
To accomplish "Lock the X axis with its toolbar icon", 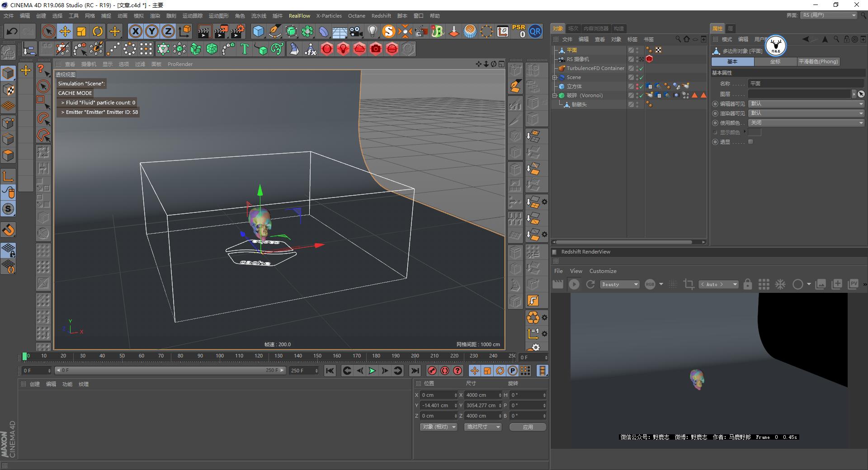I will pos(136,31).
